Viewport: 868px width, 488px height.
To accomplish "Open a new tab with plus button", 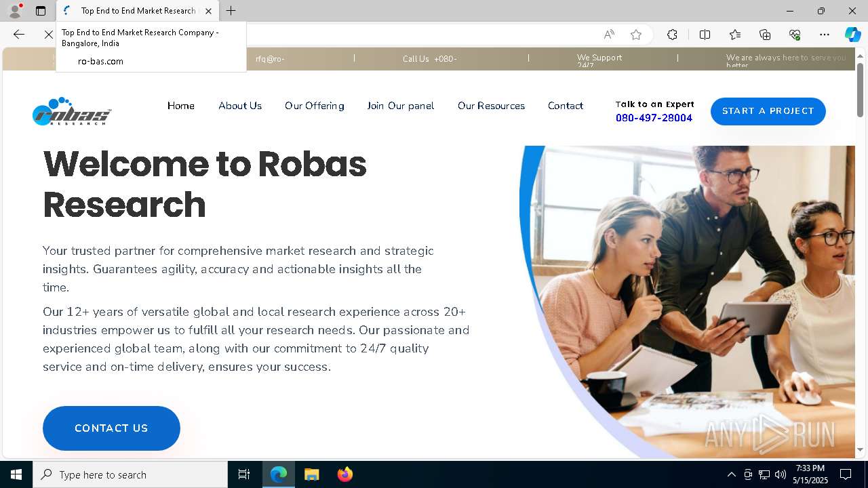I will pos(231,11).
